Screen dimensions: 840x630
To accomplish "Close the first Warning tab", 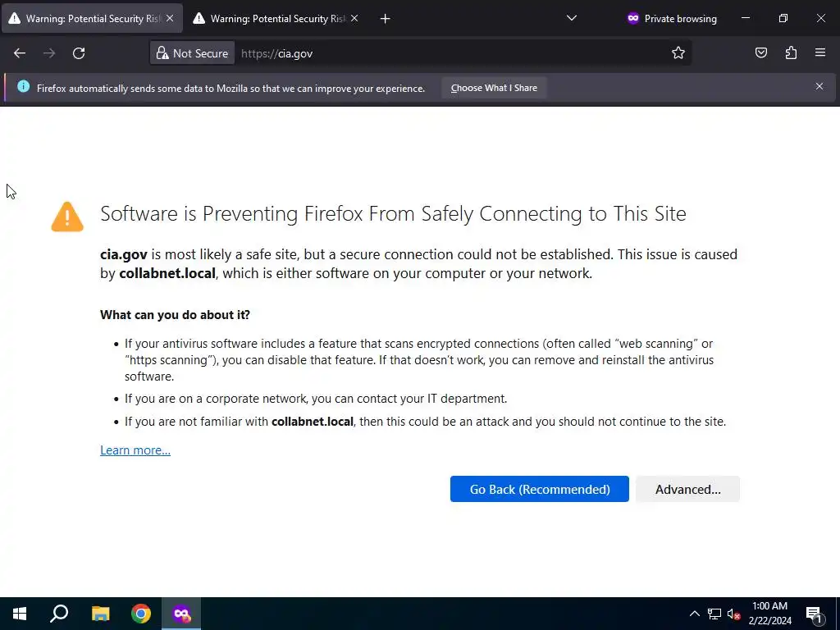I will pos(170,18).
